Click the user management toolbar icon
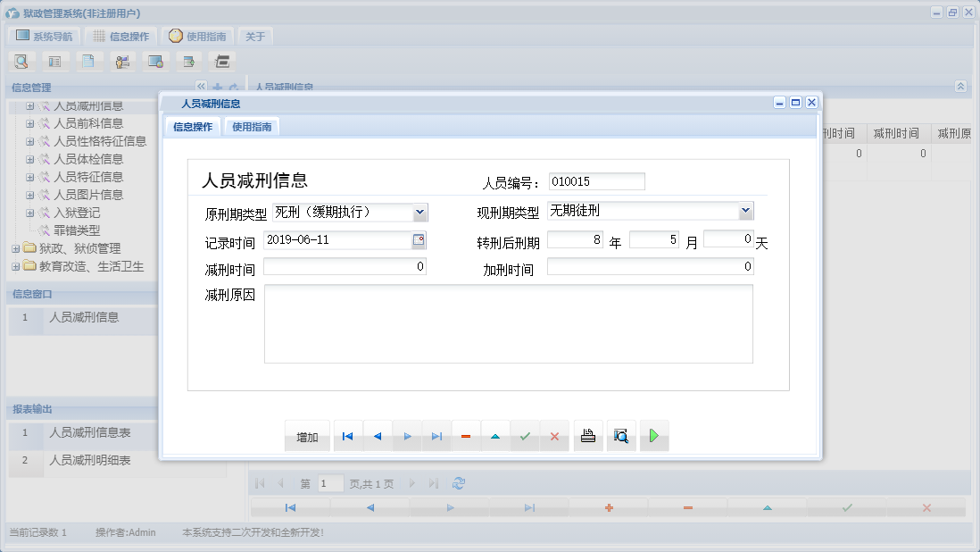The image size is (980, 552). (122, 62)
